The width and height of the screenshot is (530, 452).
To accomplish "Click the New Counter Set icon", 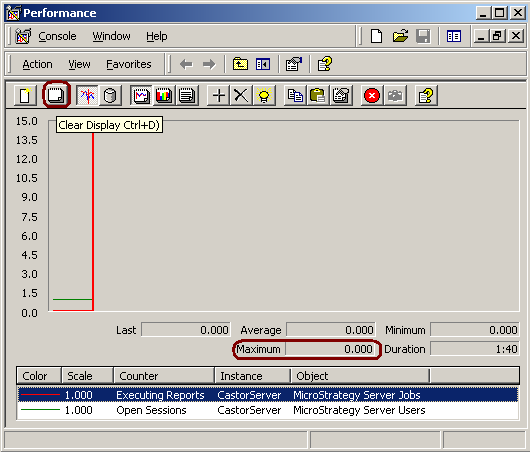I will click(25, 96).
